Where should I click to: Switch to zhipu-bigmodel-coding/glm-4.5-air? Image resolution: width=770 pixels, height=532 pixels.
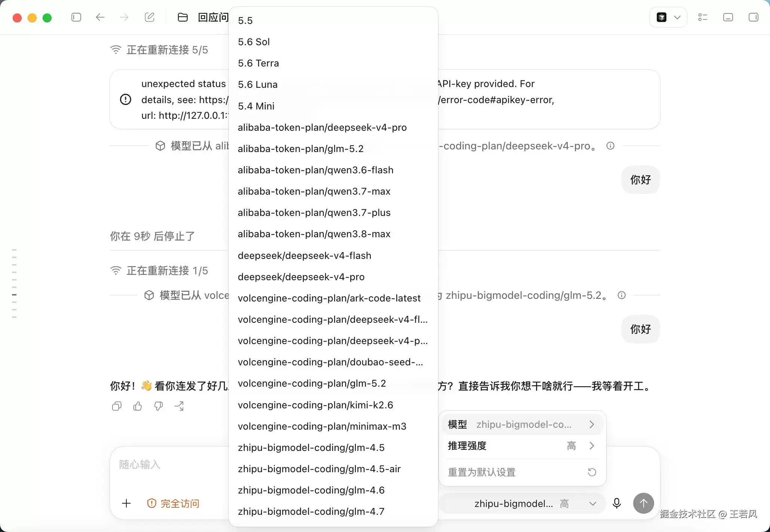point(333,469)
